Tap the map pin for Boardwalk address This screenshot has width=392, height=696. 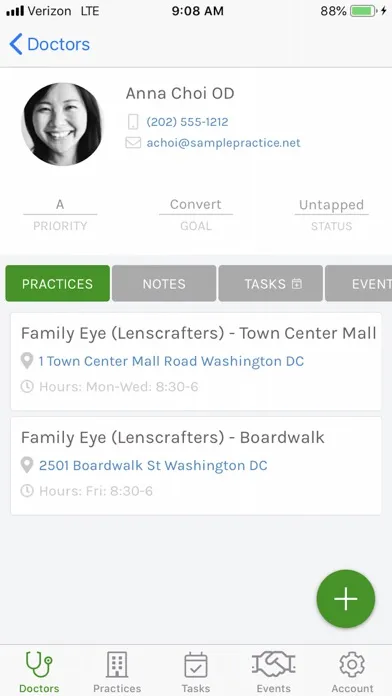click(x=27, y=465)
